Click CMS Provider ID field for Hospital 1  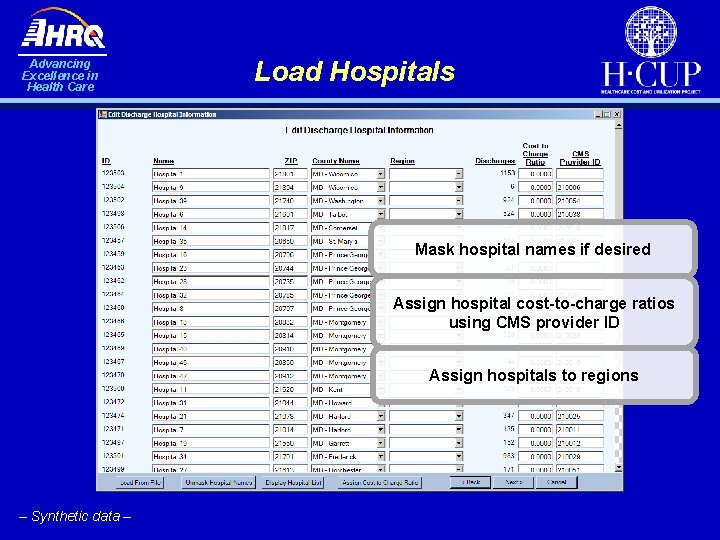pyautogui.click(x=579, y=174)
